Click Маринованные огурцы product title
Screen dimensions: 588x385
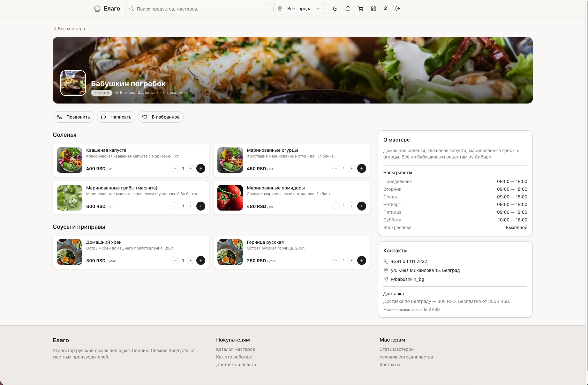tap(272, 150)
